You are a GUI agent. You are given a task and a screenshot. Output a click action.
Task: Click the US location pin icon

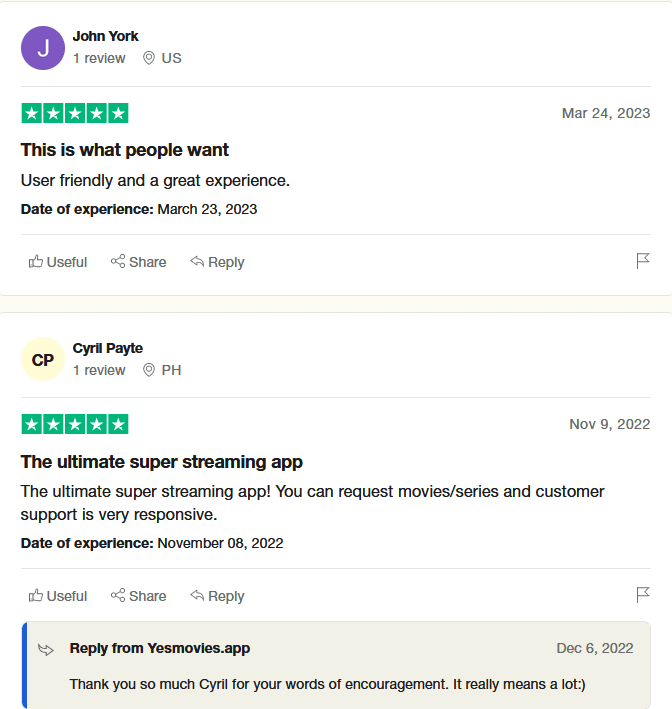tap(149, 58)
